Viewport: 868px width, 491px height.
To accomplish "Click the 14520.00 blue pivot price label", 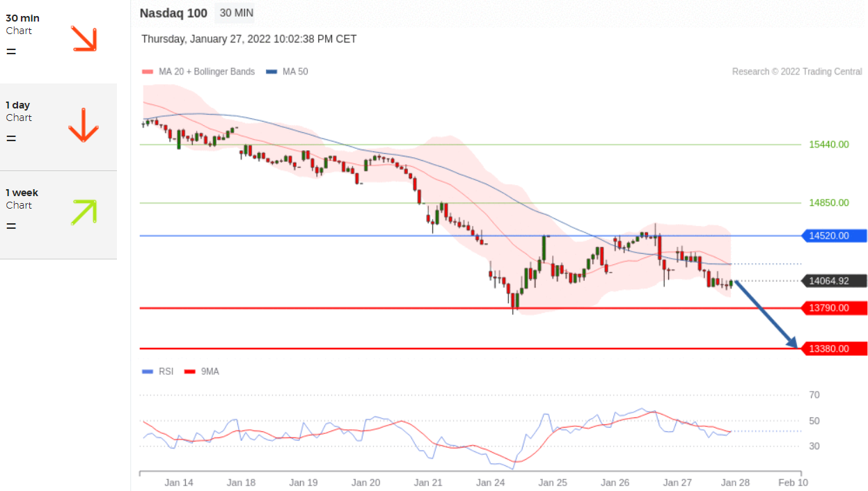I will 834,236.
